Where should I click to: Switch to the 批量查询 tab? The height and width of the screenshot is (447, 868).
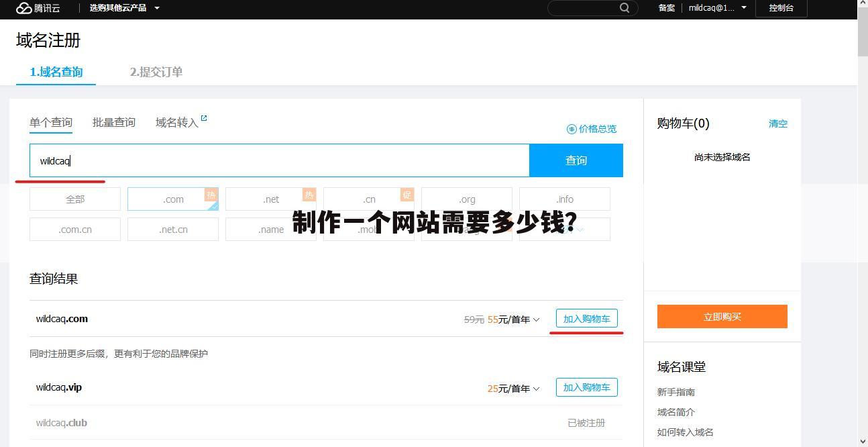point(113,122)
